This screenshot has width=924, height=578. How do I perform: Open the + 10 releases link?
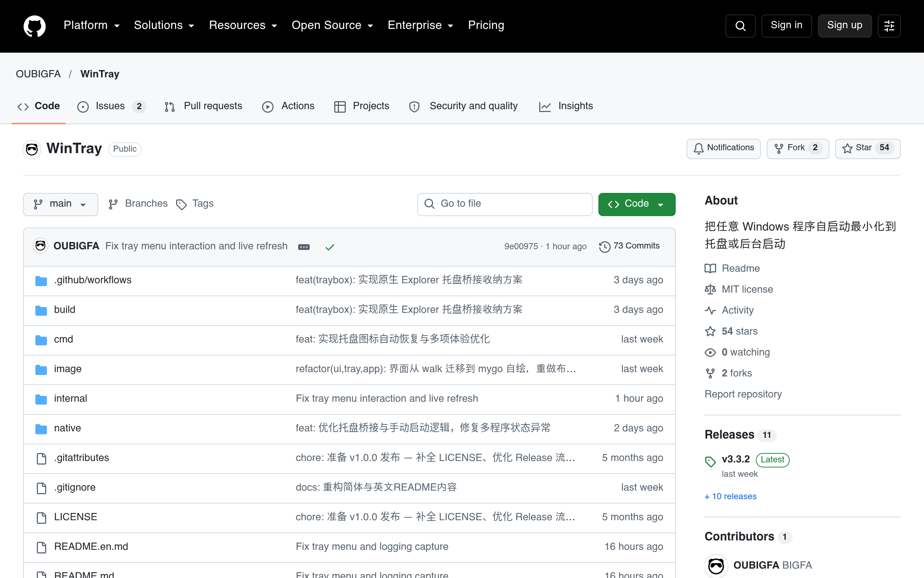tap(731, 497)
